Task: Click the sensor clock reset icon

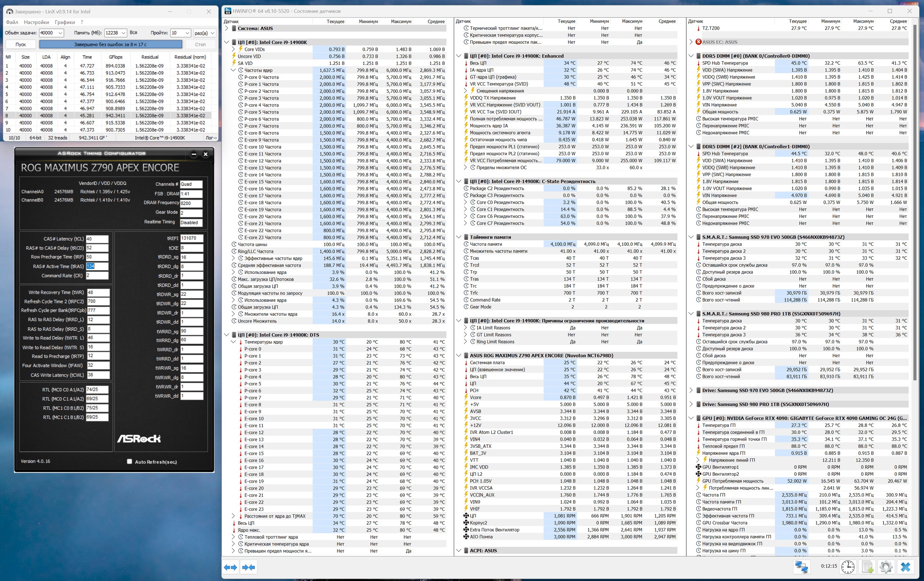Action: (847, 567)
